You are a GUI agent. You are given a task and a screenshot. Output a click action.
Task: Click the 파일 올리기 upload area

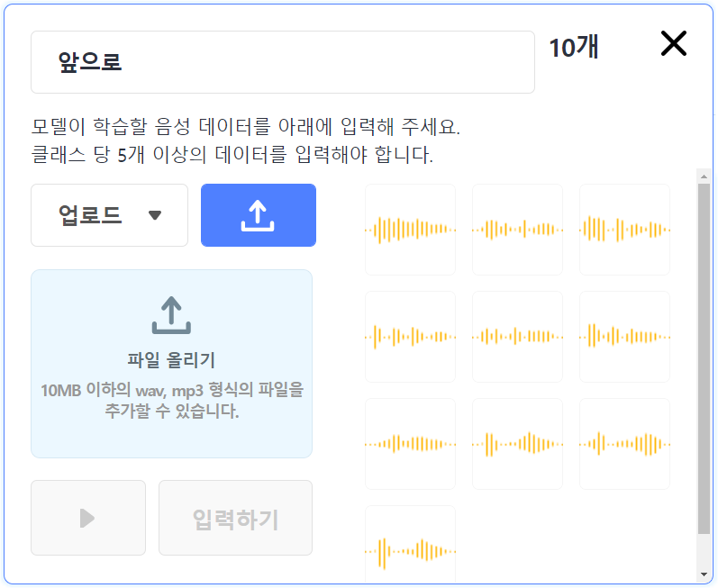172,363
